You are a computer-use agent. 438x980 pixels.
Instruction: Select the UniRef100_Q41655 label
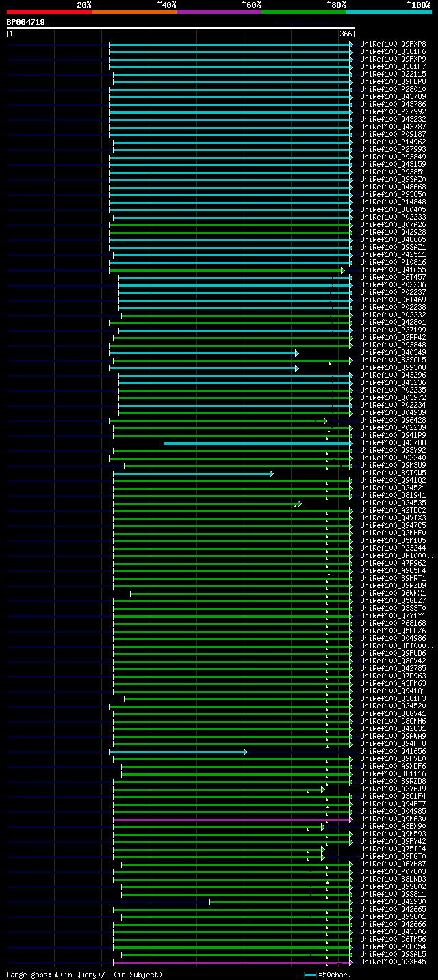point(393,270)
